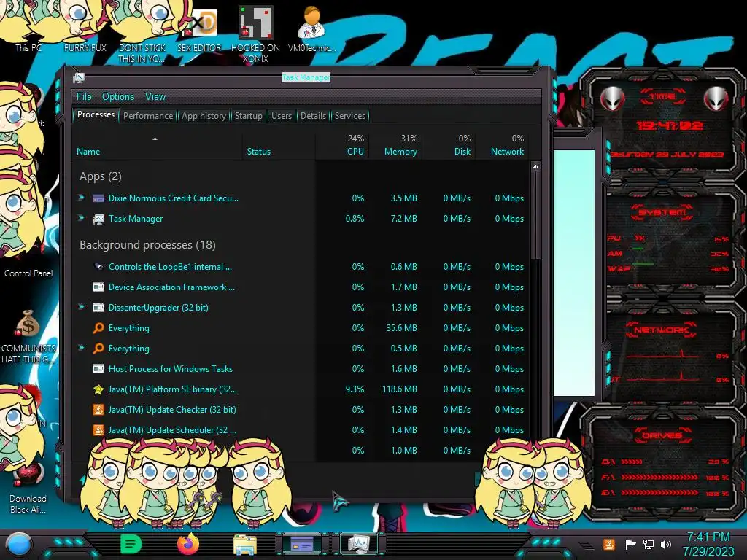Sort by the Network column header
Image resolution: width=747 pixels, height=560 pixels.
coord(502,145)
